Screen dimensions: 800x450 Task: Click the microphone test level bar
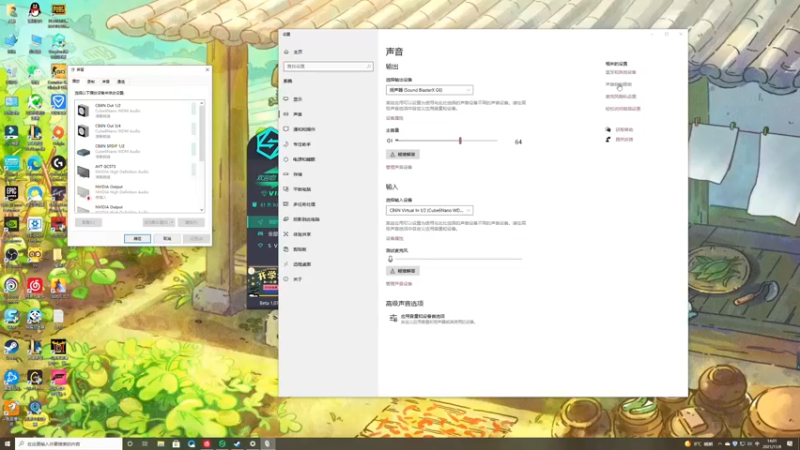[x=459, y=259]
